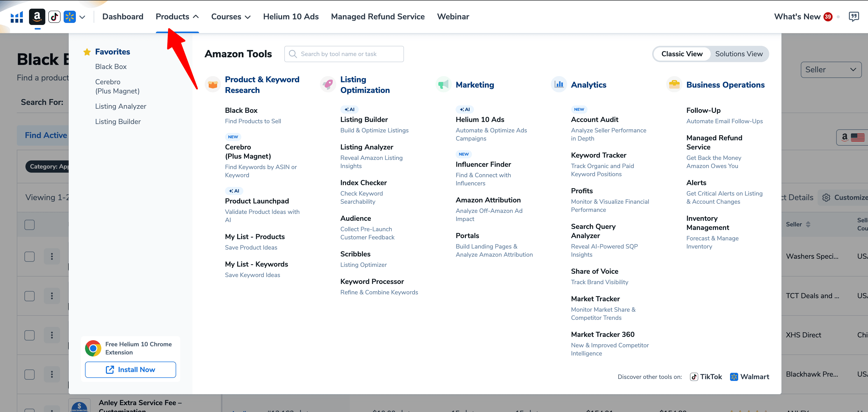Toggle the select-all header checkbox
Viewport: 868px width, 412px height.
30,225
